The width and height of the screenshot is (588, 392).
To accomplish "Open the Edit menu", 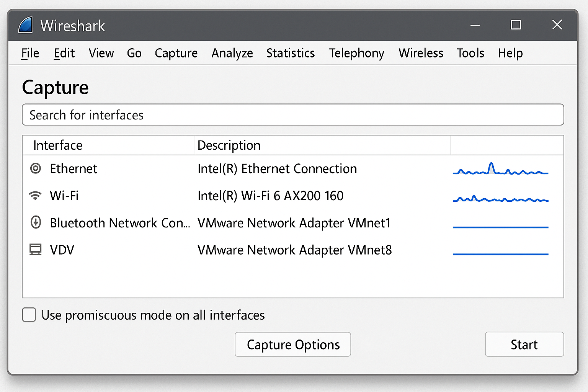I will click(64, 53).
